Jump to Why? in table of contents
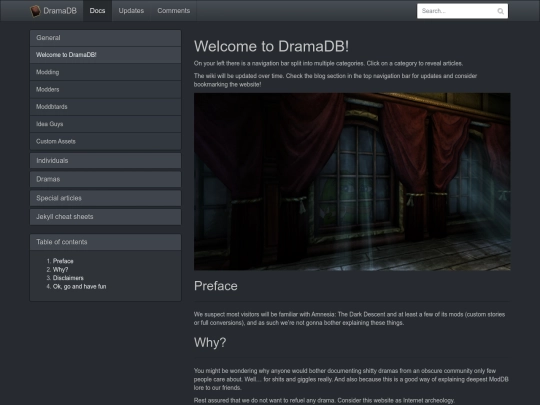540x405 pixels. 60,270
